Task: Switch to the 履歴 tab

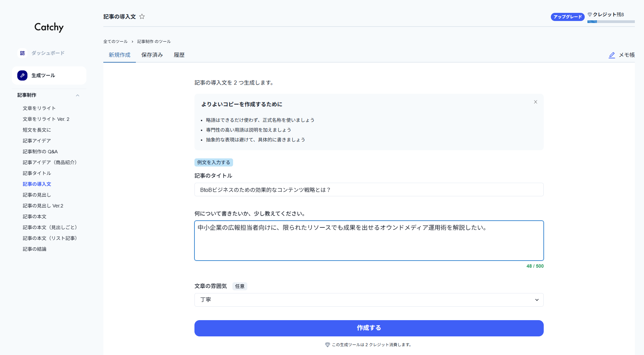Action: [179, 55]
